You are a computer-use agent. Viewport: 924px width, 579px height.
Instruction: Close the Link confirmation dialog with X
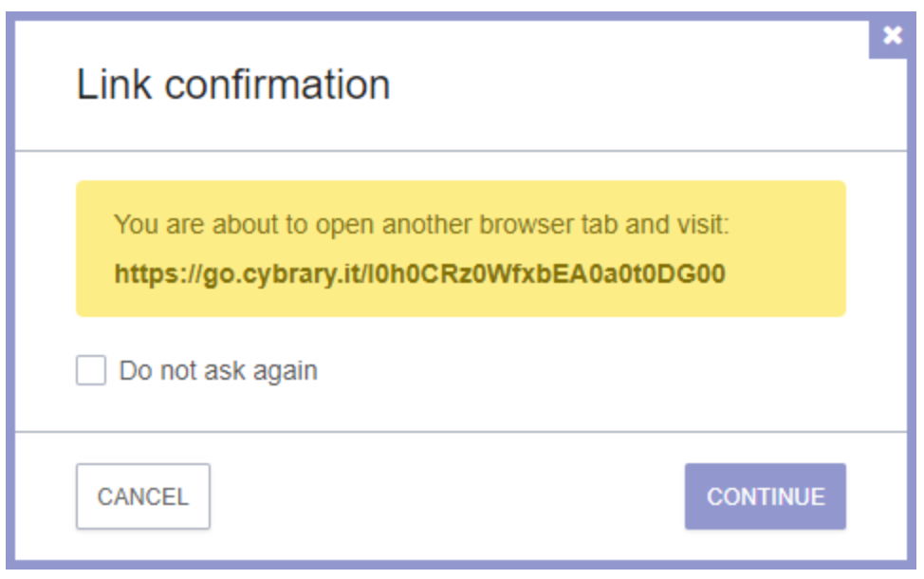tap(892, 36)
